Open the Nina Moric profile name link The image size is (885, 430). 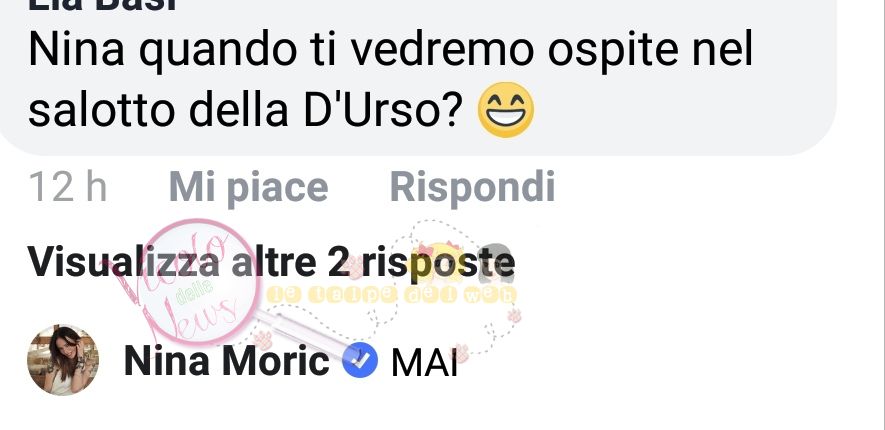[x=226, y=361]
